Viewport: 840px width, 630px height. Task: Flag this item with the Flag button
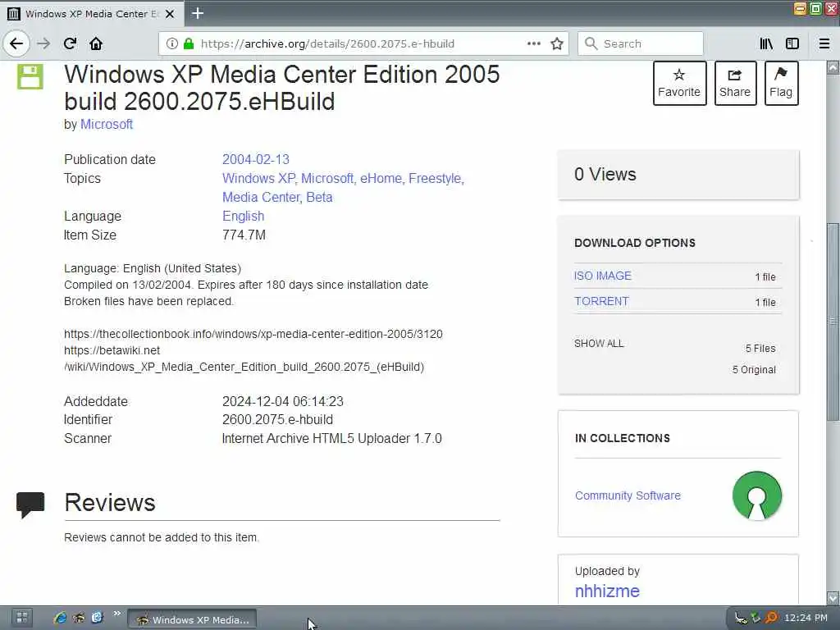(781, 83)
